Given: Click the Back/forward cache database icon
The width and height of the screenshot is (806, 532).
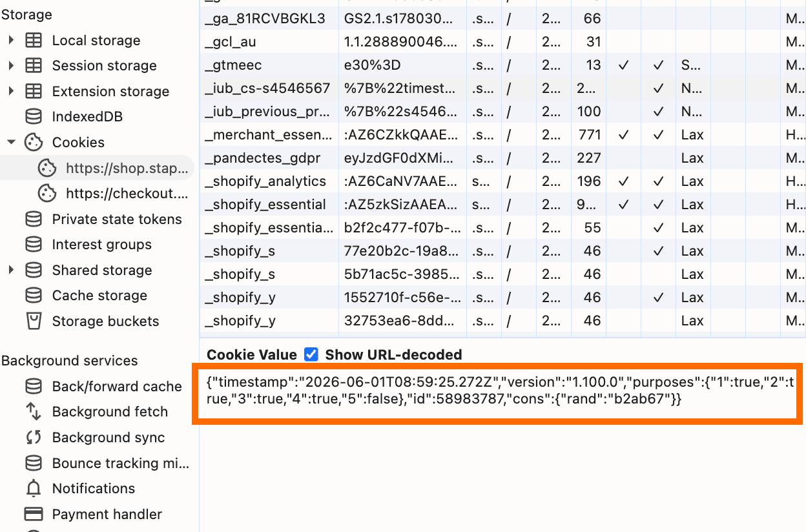Looking at the screenshot, I should pyautogui.click(x=34, y=387).
